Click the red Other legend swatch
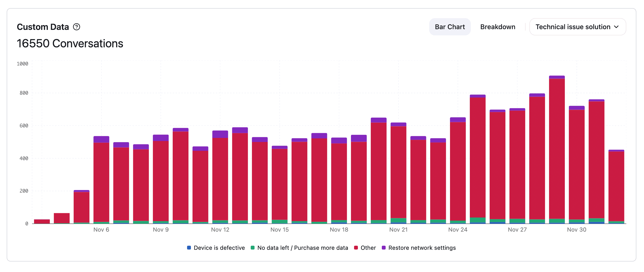 [x=356, y=248]
